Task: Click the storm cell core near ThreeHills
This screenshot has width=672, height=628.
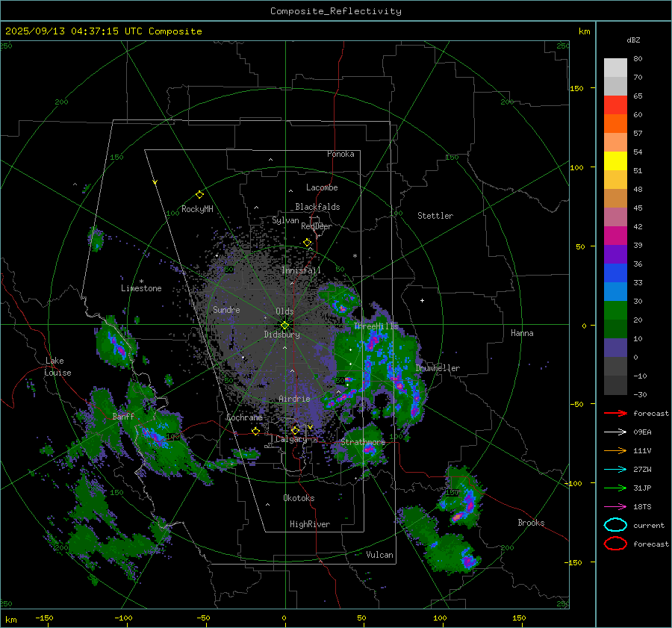Action: point(373,342)
